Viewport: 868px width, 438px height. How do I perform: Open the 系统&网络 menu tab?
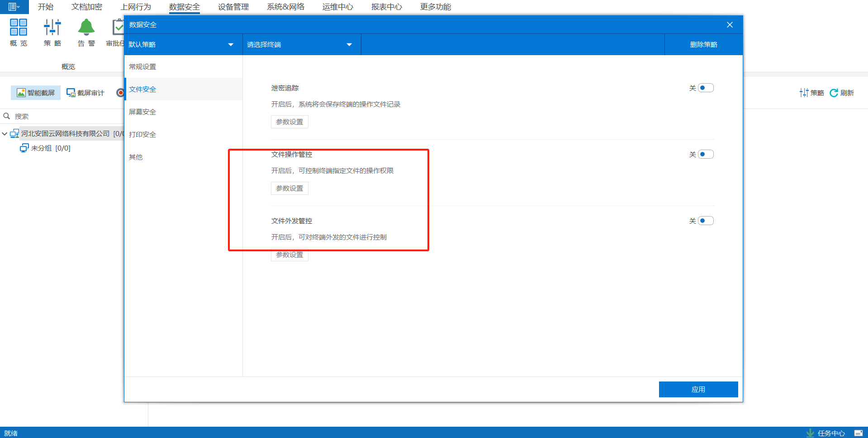(286, 7)
